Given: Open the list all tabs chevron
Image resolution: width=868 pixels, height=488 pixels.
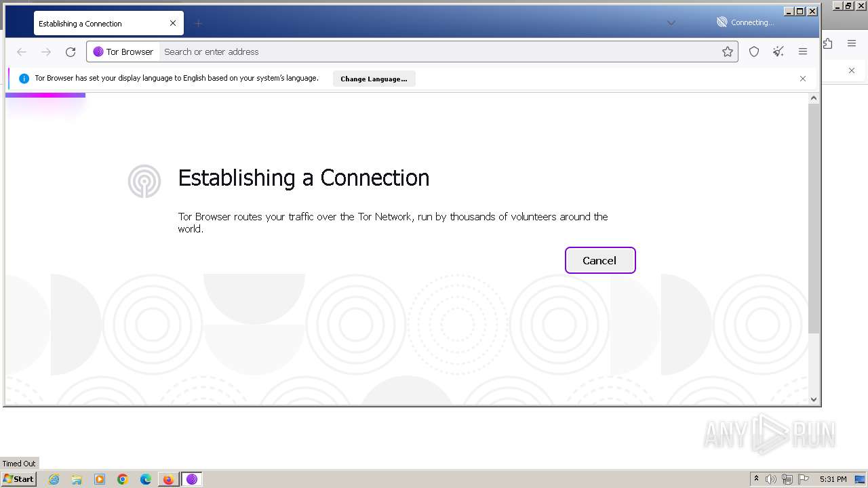Looking at the screenshot, I should coord(671,23).
